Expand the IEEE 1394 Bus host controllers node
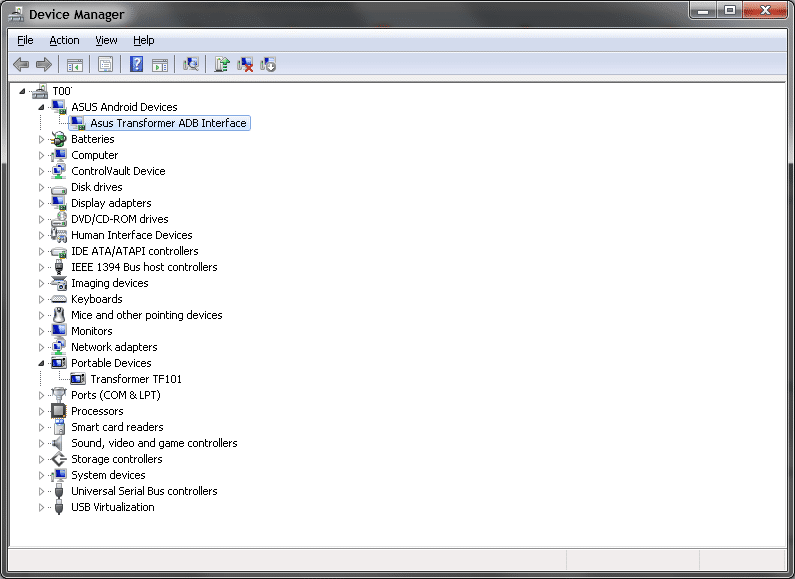Screen dimensions: 795x579 click(41, 267)
